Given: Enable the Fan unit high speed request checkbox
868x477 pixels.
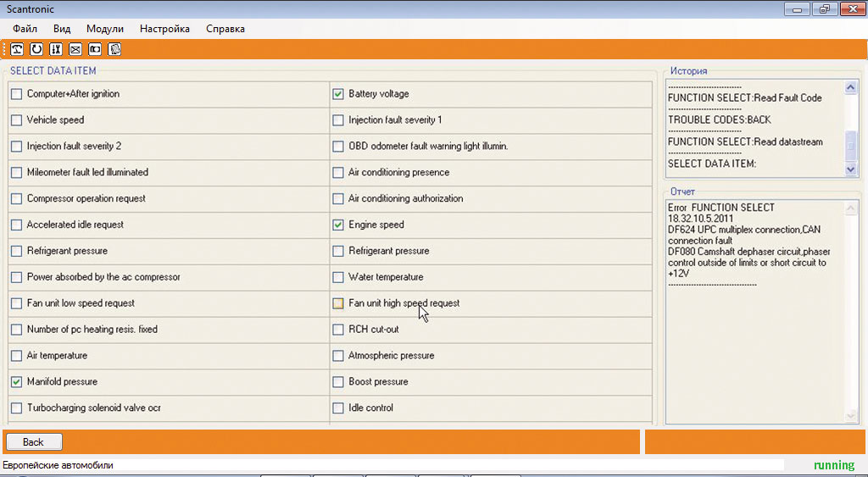Looking at the screenshot, I should 338,303.
